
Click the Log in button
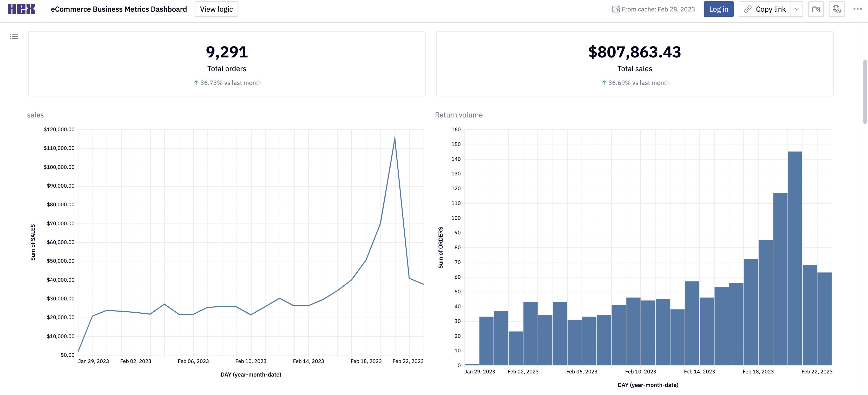tap(718, 9)
